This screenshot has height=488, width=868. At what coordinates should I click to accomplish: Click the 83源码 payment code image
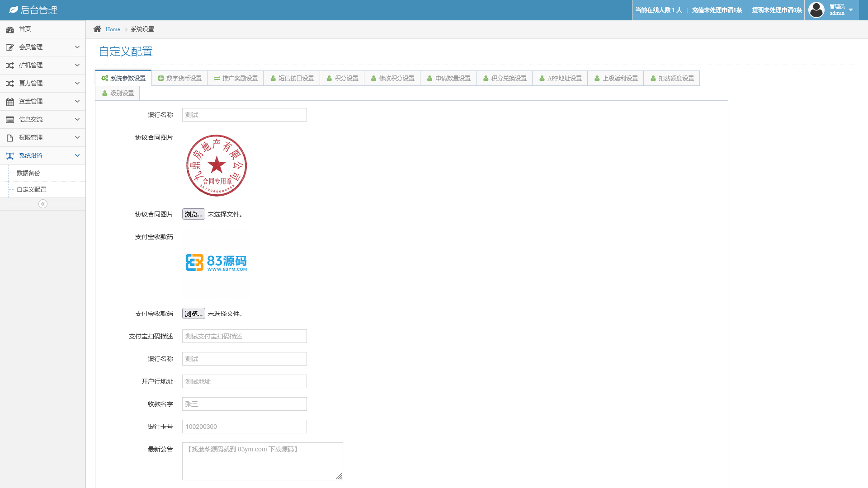216,263
